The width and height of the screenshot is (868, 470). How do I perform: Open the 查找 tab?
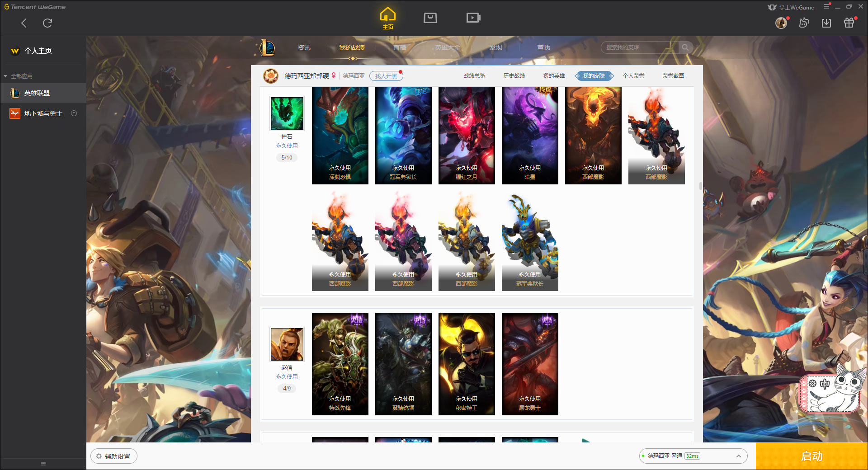543,47
